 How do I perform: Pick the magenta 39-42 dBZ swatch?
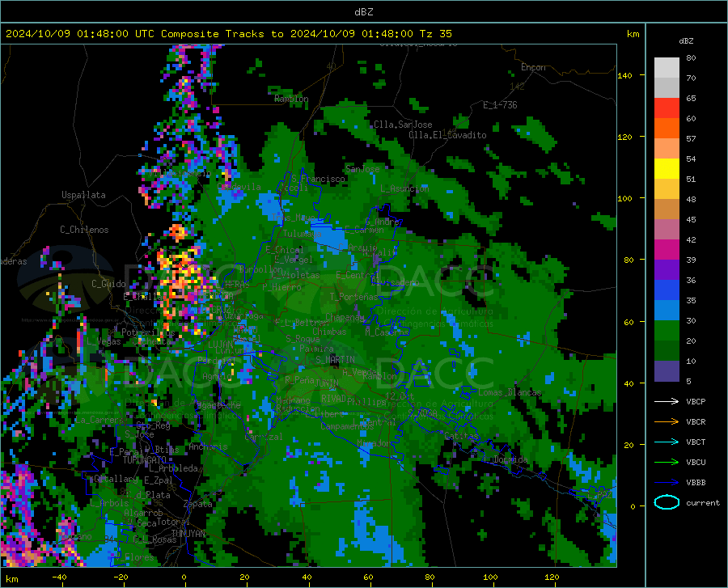[667, 250]
